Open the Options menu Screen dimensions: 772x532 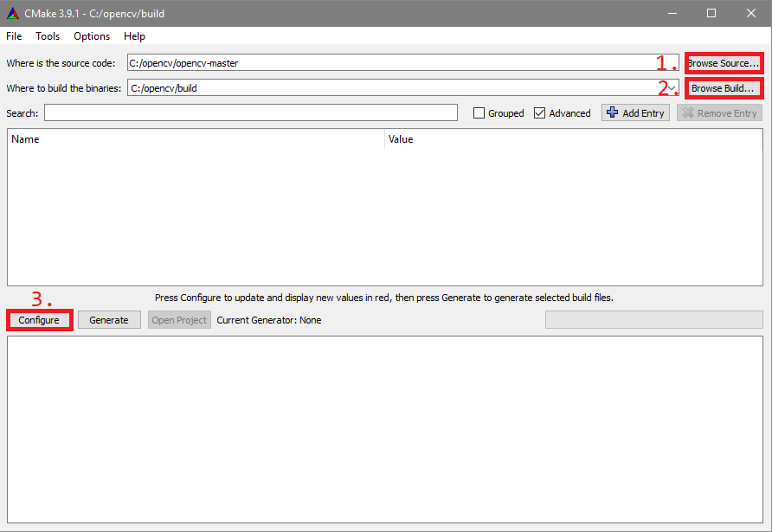(x=92, y=36)
